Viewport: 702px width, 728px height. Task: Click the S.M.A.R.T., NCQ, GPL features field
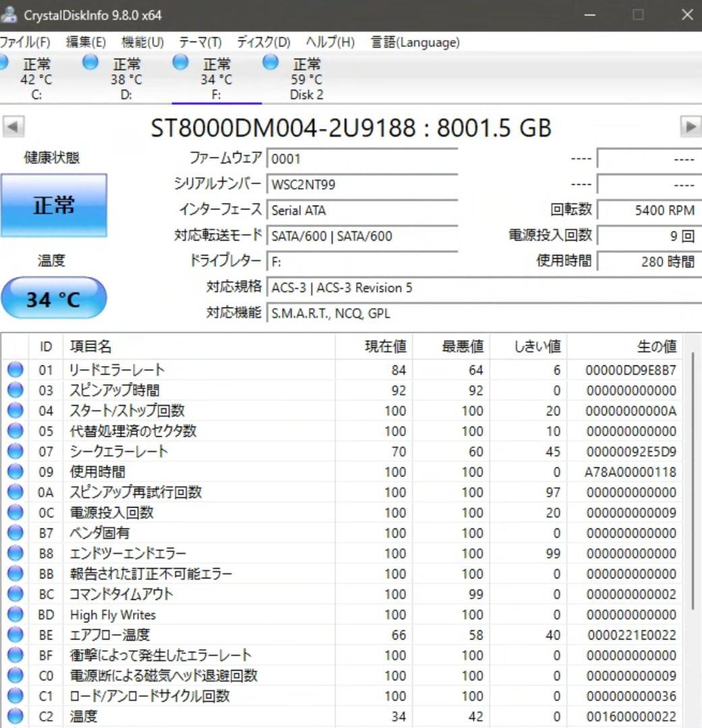(484, 313)
